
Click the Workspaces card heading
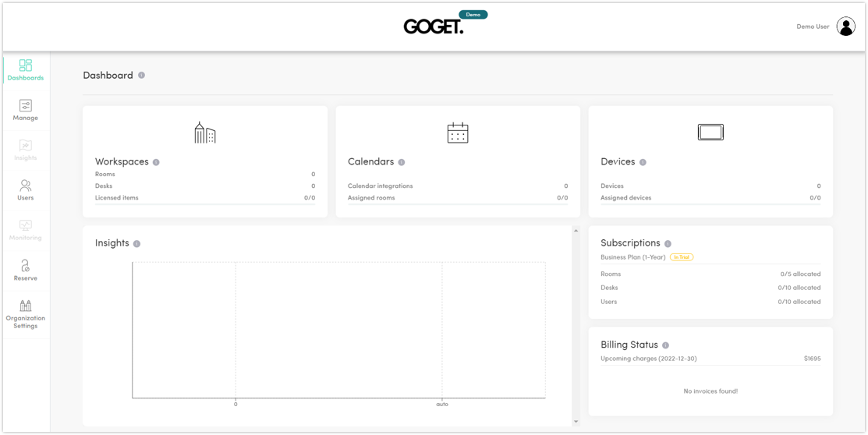point(122,161)
